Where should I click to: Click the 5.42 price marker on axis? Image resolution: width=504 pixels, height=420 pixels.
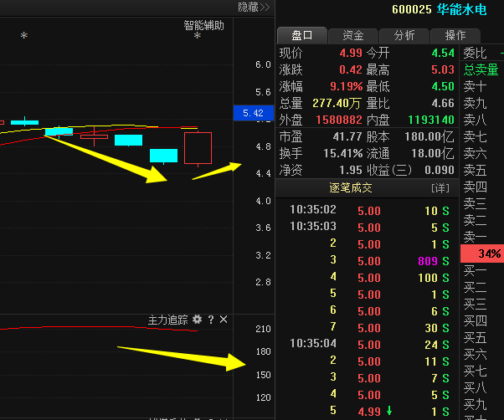(x=254, y=113)
